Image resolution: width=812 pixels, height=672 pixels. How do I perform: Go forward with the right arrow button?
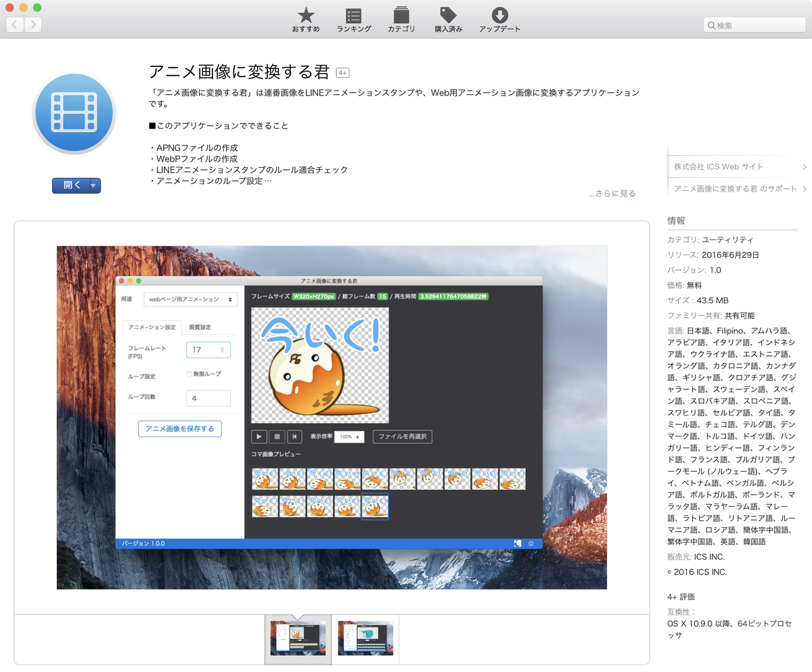32,25
